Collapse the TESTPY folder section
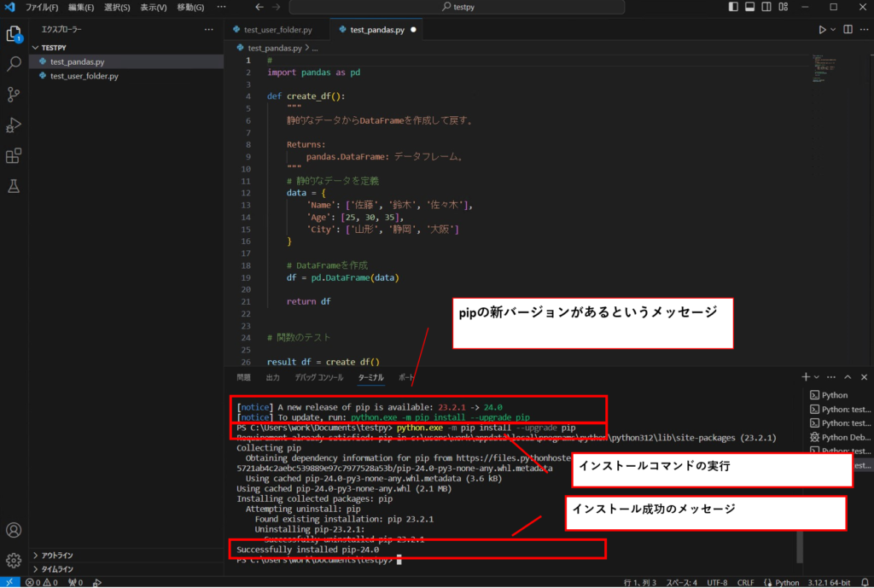874x588 pixels. [x=126, y=48]
